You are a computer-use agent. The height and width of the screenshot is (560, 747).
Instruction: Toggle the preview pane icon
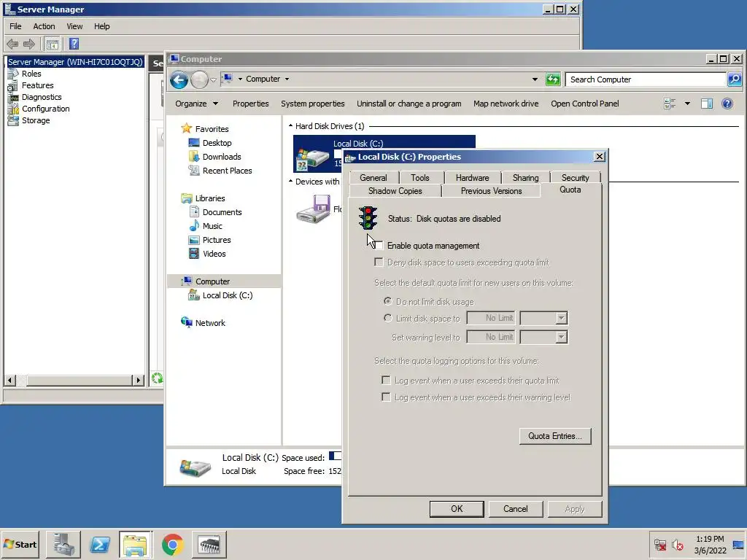(x=706, y=104)
